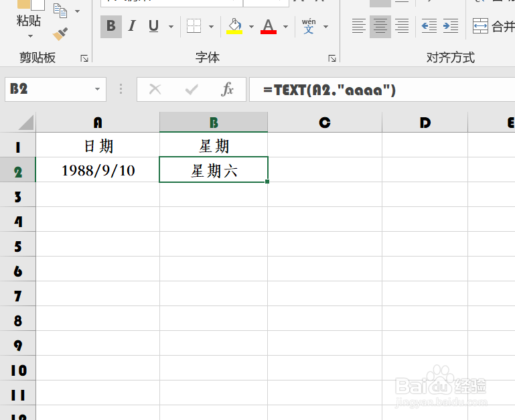This screenshot has width=515, height=420.
Task: Decrease indent icon
Action: tap(429, 26)
